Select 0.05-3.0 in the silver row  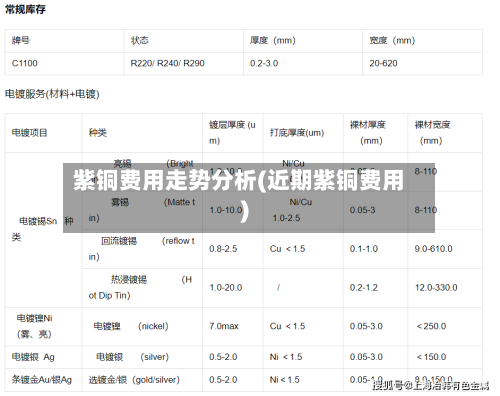point(366,357)
